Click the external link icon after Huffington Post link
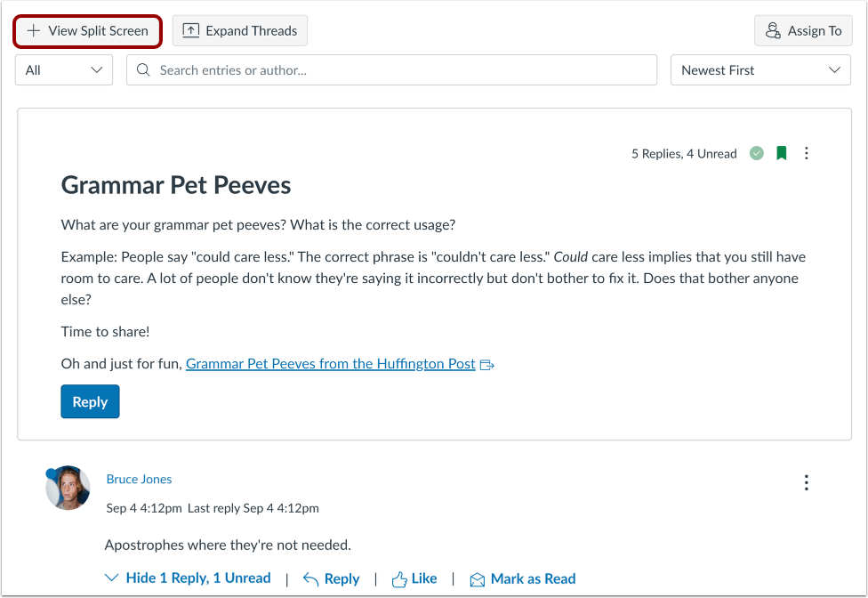This screenshot has height=598, width=868. (486, 364)
